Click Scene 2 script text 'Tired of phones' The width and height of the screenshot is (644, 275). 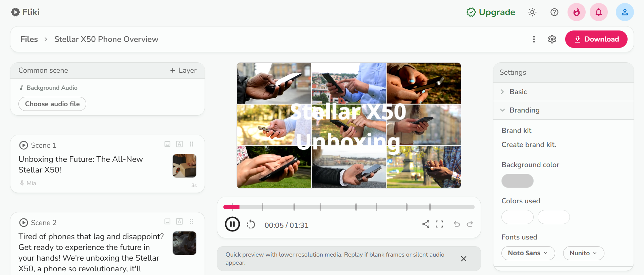coord(91,253)
